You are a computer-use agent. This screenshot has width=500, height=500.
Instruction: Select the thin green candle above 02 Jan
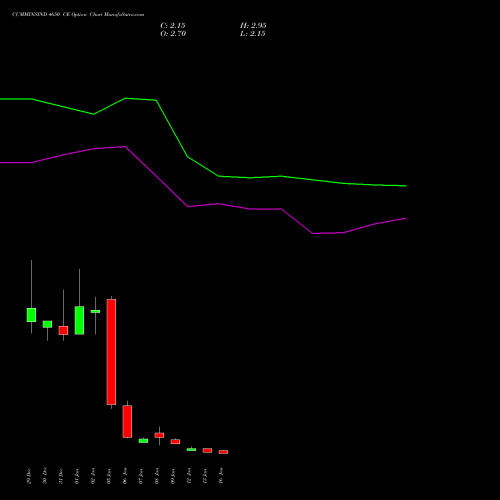tap(95, 311)
